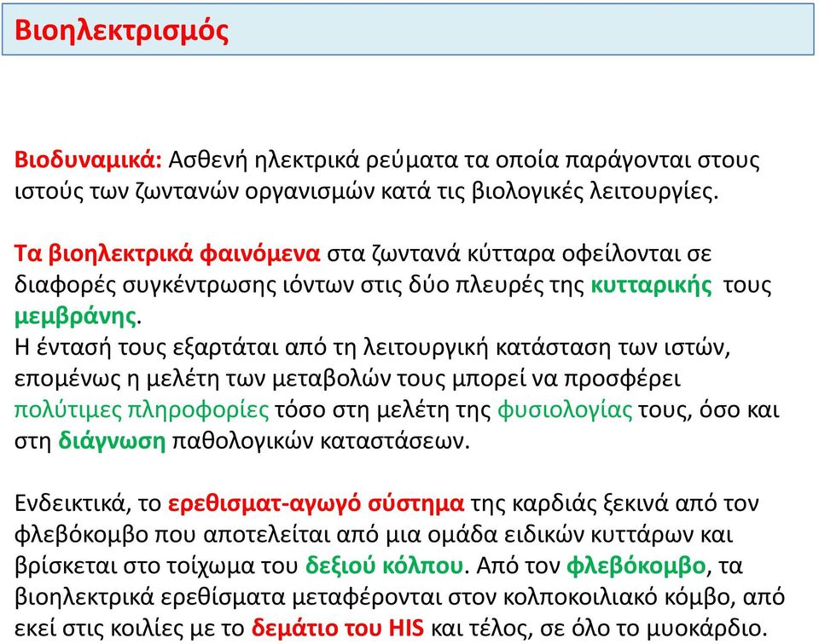Click the word 'μυοκάρδιο' at the end
819x644 pixels.
[702, 628]
